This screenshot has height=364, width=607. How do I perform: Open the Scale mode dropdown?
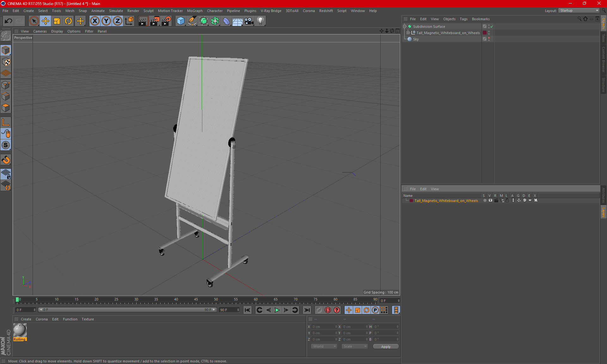pyautogui.click(x=355, y=346)
